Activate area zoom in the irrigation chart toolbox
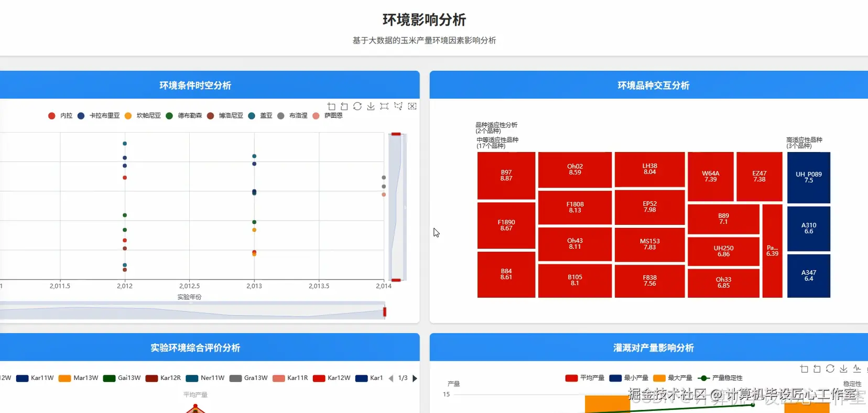 (x=804, y=369)
